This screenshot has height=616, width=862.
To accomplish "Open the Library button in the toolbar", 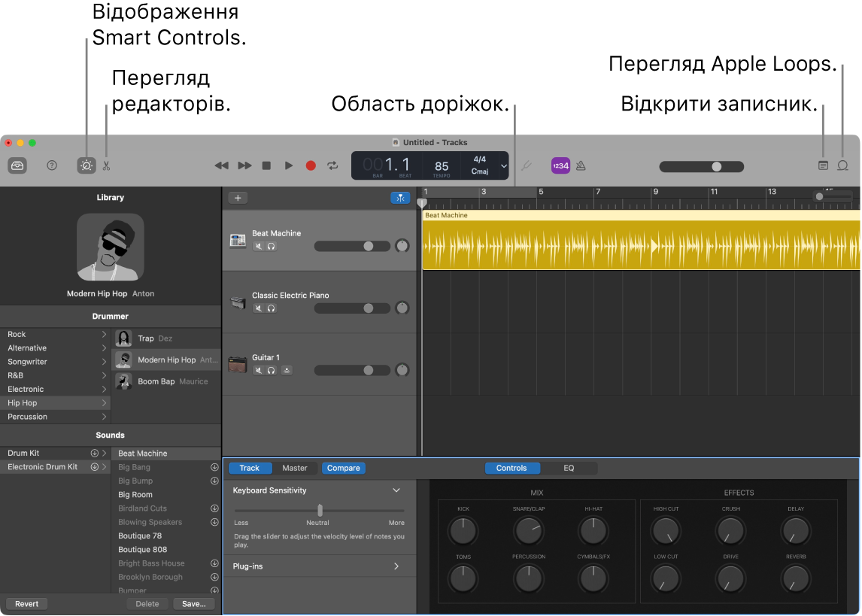I will [x=17, y=165].
